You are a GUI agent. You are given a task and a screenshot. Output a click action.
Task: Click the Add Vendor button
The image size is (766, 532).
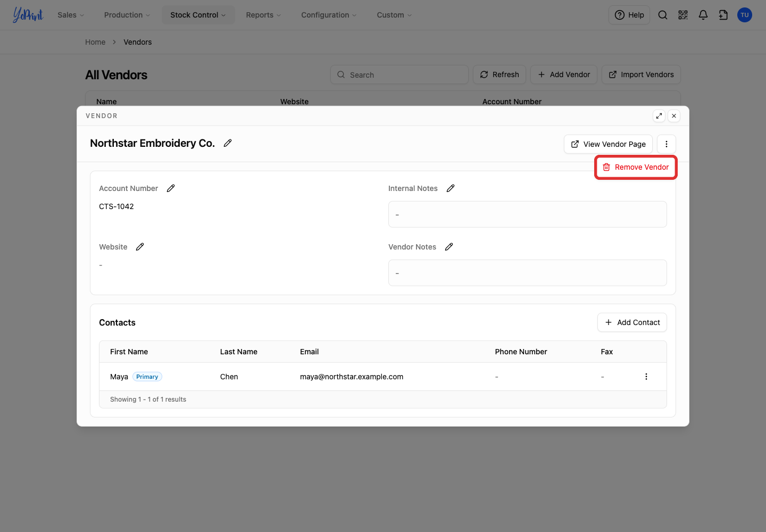(x=564, y=74)
